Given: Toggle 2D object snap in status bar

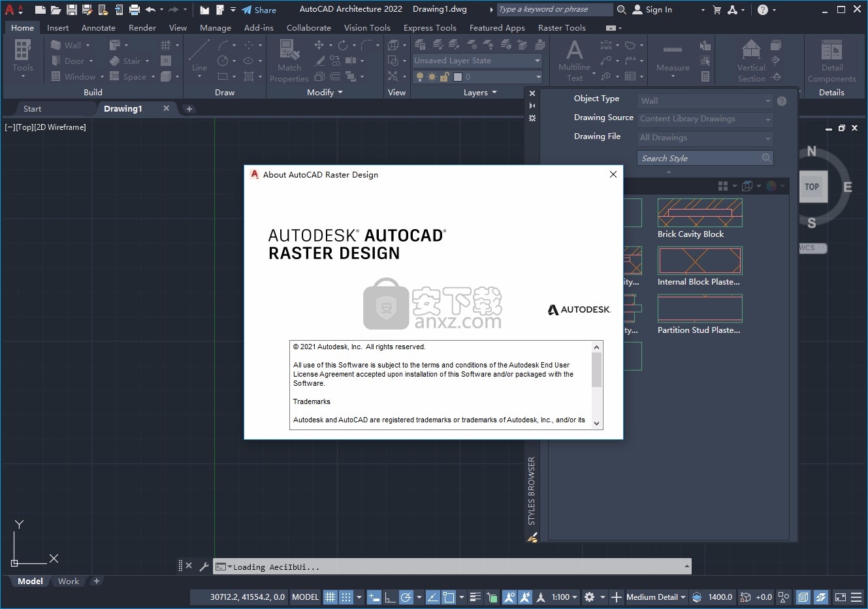Looking at the screenshot, I should (449, 597).
